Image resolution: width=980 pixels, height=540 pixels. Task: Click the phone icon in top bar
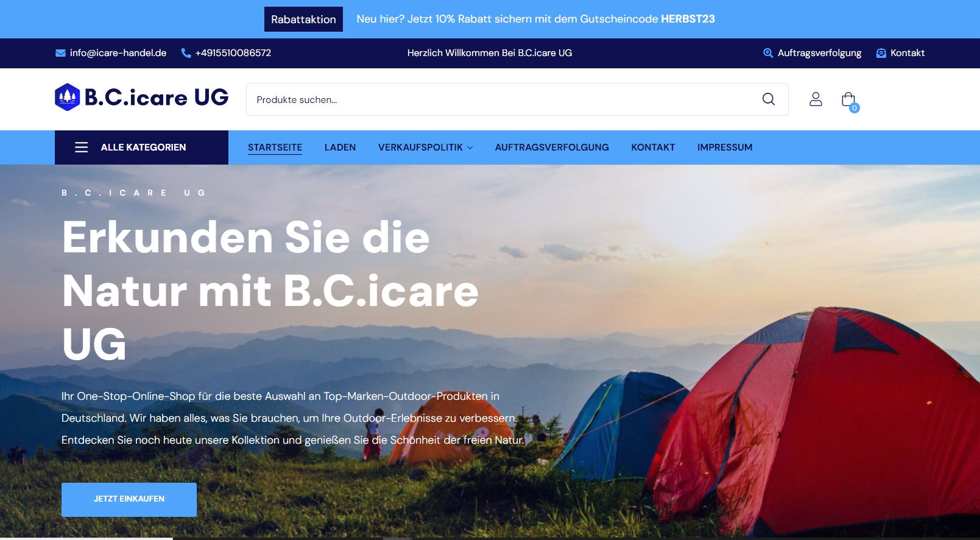point(186,53)
